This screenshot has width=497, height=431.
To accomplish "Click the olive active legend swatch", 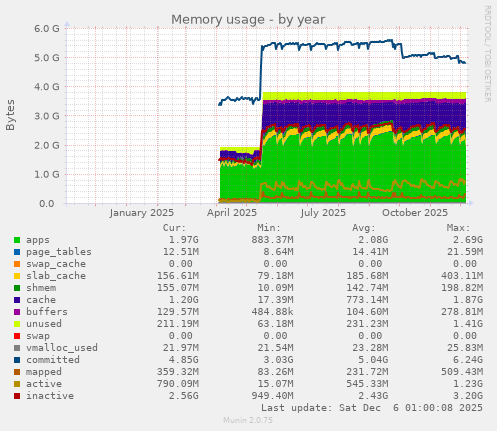I will click(x=17, y=384).
